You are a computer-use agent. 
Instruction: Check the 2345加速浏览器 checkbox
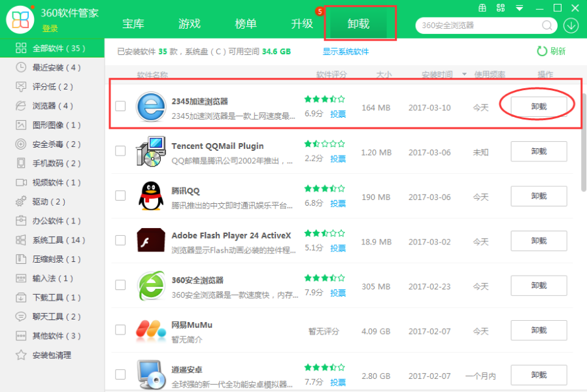coord(120,106)
